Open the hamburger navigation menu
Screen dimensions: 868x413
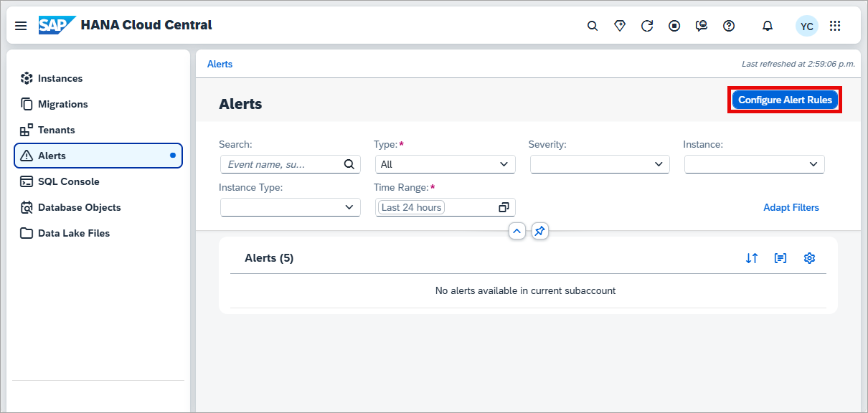click(21, 26)
